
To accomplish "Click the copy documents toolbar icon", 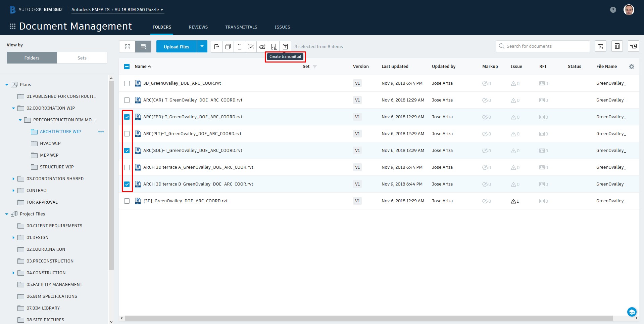I will click(228, 47).
